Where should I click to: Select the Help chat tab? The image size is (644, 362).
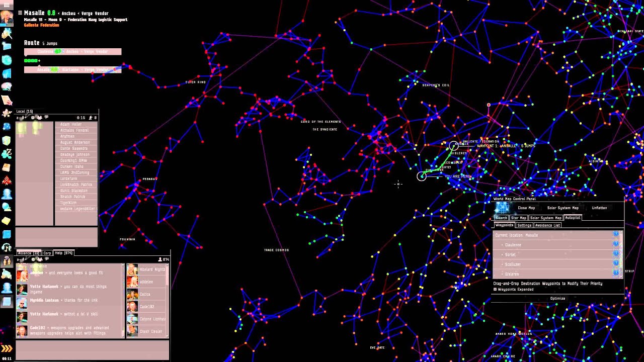pyautogui.click(x=64, y=253)
